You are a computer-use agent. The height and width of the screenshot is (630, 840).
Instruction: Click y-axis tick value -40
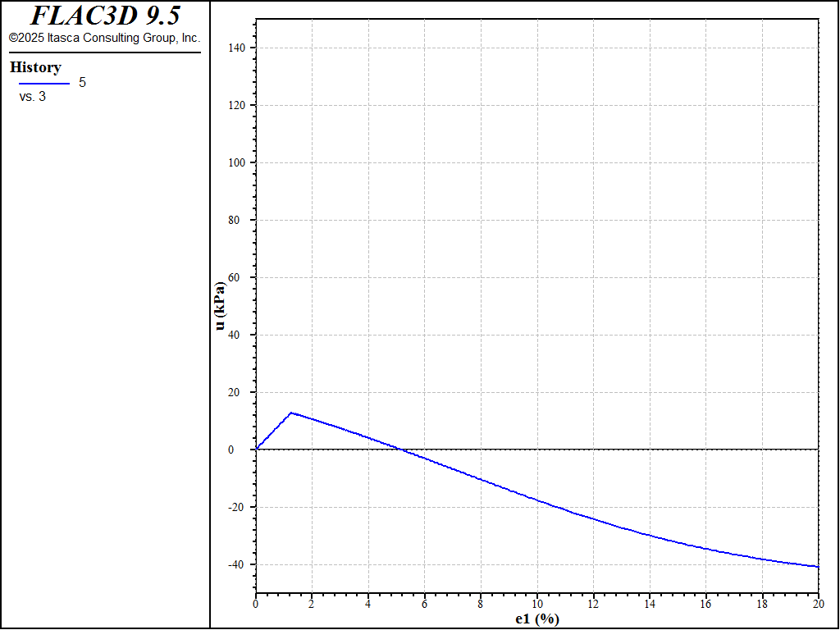click(x=237, y=564)
